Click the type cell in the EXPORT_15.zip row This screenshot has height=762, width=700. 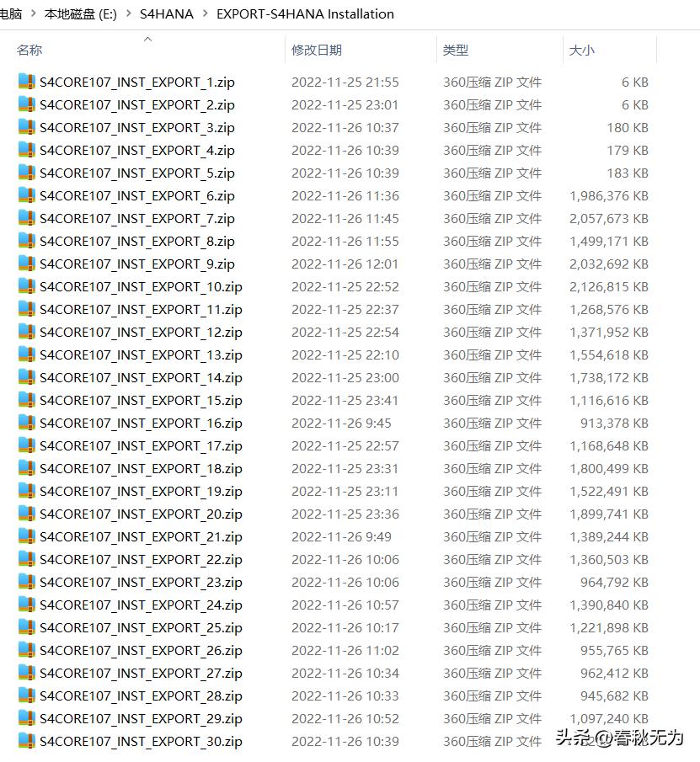[x=493, y=401]
